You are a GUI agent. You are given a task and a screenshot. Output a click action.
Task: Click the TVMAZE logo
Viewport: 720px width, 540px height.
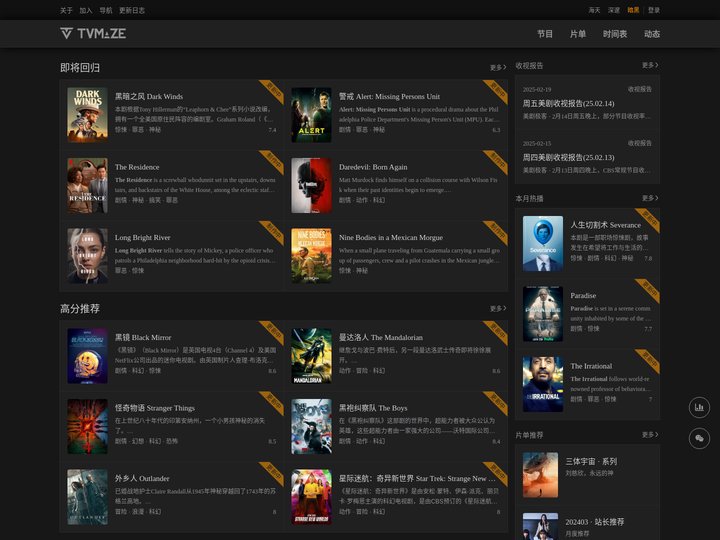click(93, 33)
